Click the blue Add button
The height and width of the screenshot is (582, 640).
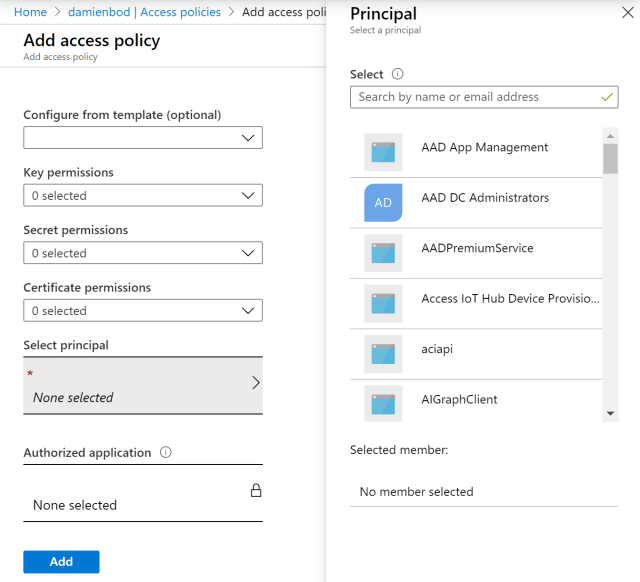61,562
